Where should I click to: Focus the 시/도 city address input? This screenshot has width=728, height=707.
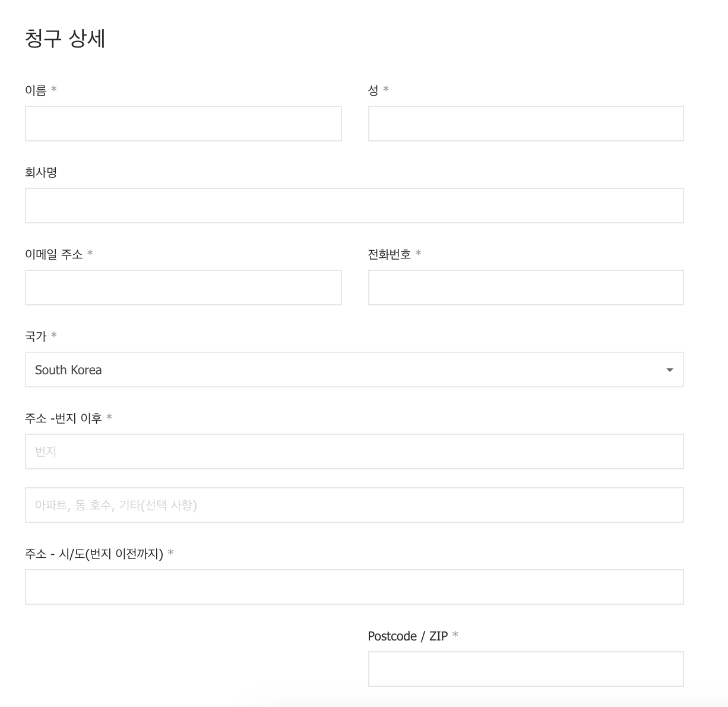pyautogui.click(x=354, y=587)
